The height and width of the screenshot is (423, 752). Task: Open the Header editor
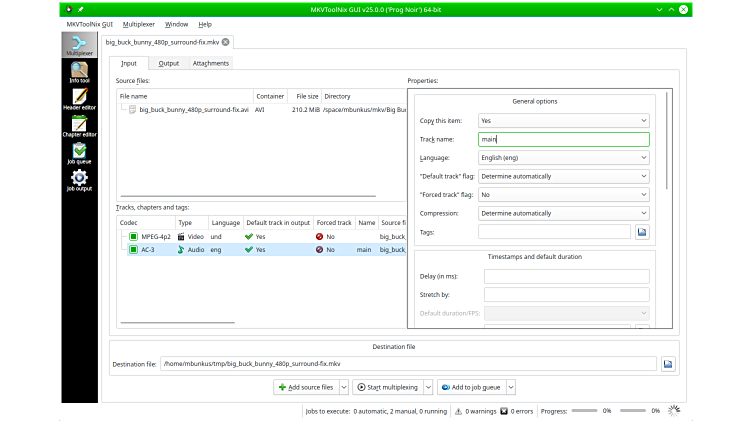click(x=79, y=99)
